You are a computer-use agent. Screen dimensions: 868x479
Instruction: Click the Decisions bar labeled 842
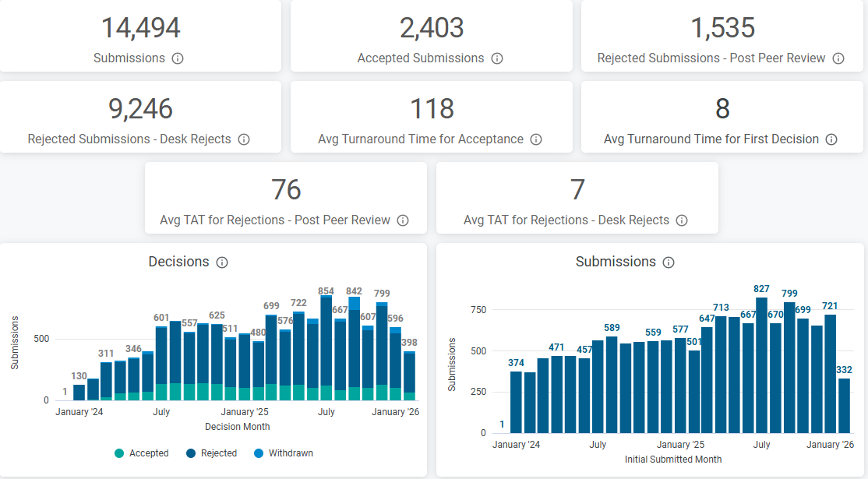click(355, 350)
